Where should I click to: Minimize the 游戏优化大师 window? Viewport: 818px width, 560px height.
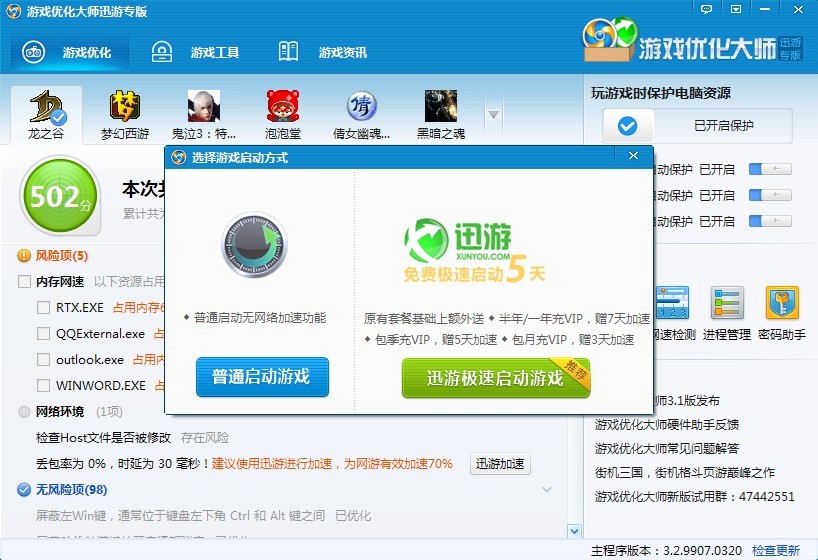click(765, 9)
